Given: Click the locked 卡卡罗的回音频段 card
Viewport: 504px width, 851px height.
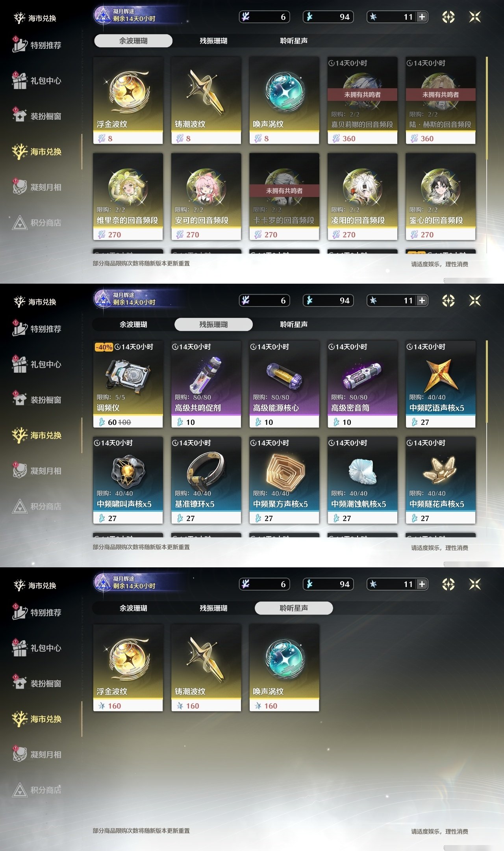Looking at the screenshot, I should pos(284,197).
